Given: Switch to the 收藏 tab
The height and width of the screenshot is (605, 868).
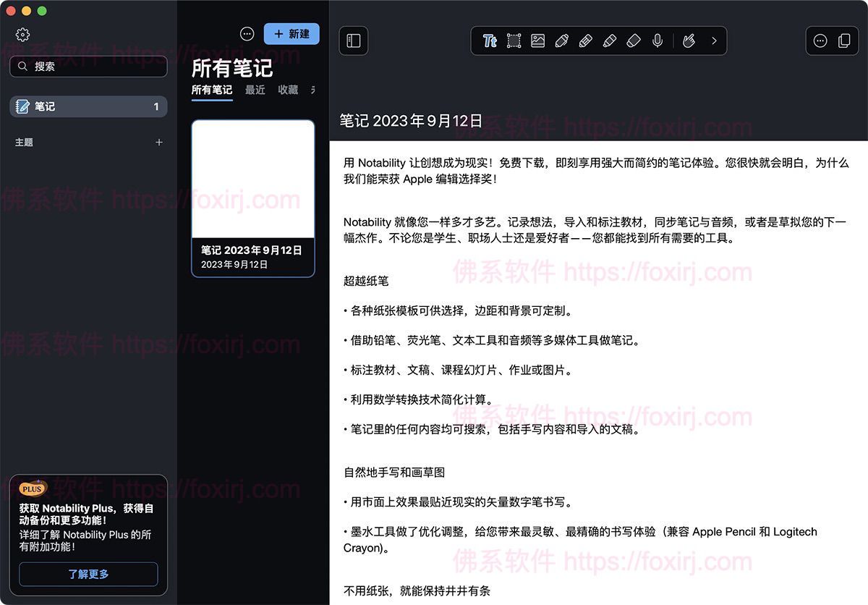Looking at the screenshot, I should 288,90.
